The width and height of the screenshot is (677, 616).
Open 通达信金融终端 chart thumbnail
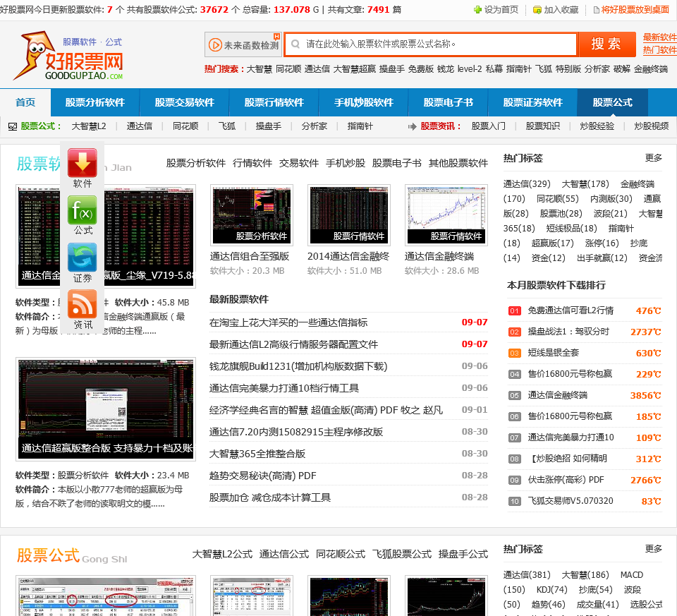(446, 215)
